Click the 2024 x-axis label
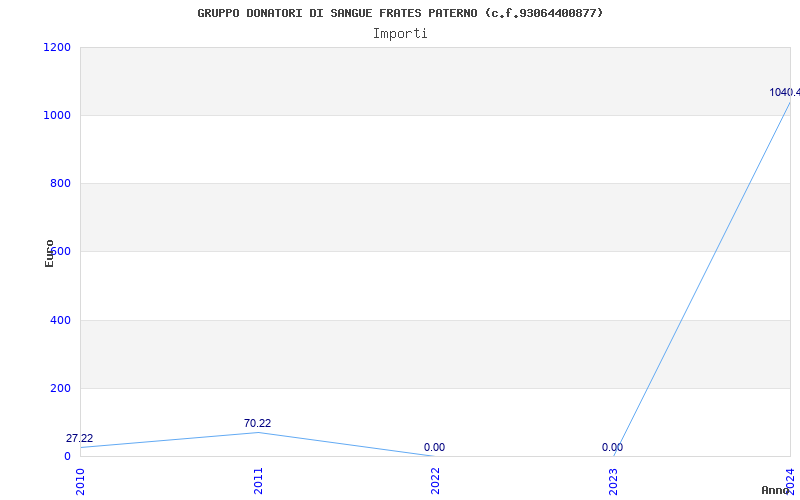Viewport: 800px width, 500px height. [x=790, y=481]
